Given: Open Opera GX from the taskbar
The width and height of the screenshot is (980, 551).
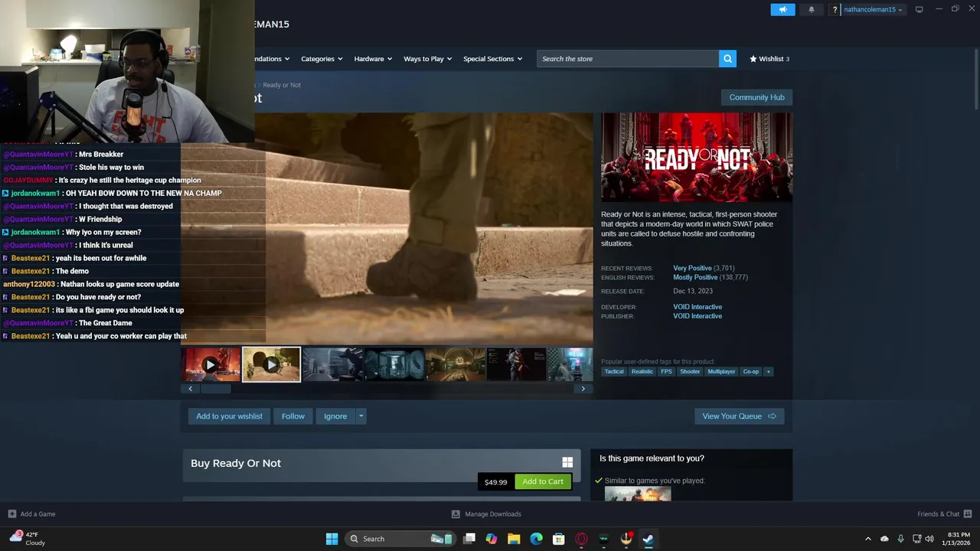Looking at the screenshot, I should [x=581, y=539].
